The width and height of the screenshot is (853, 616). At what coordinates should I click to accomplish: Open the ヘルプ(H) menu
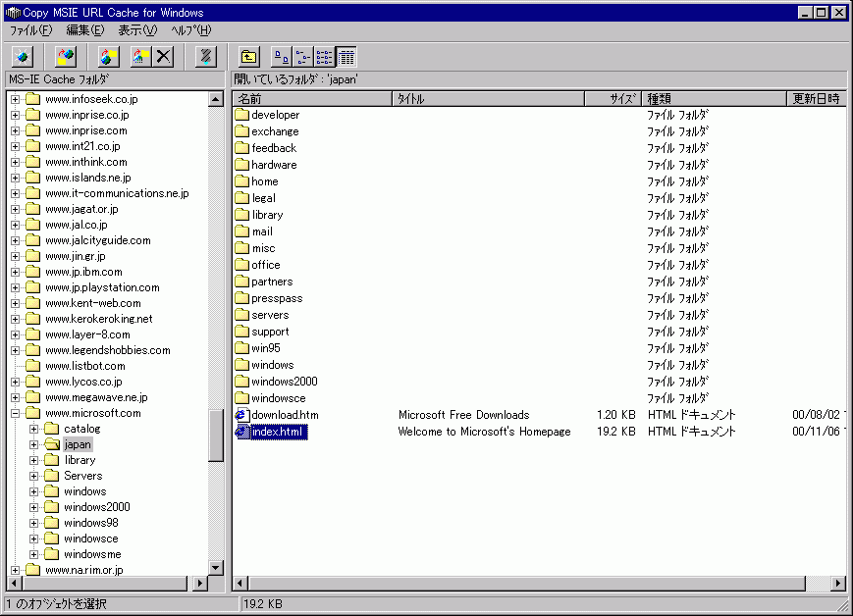[x=191, y=30]
